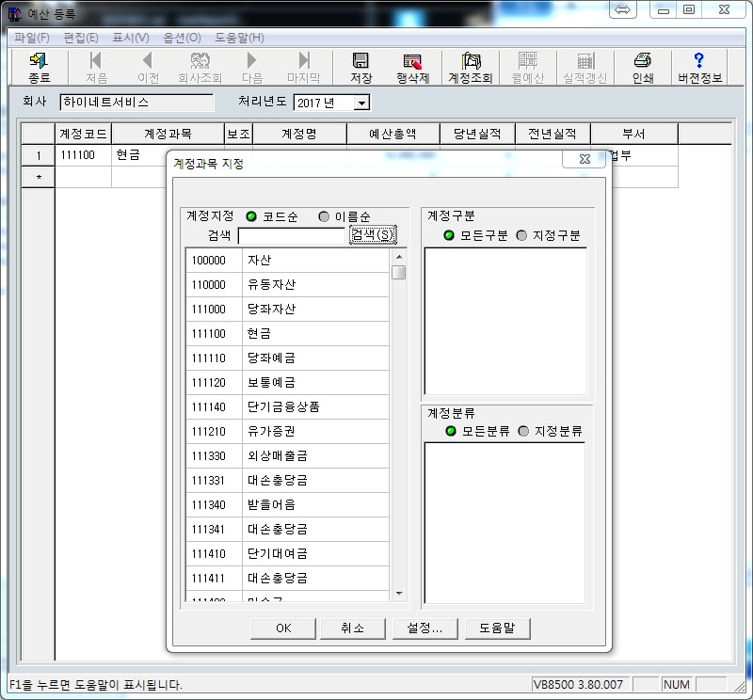Click scroll-up arrow of account list
This screenshot has height=700, width=753.
399,257
